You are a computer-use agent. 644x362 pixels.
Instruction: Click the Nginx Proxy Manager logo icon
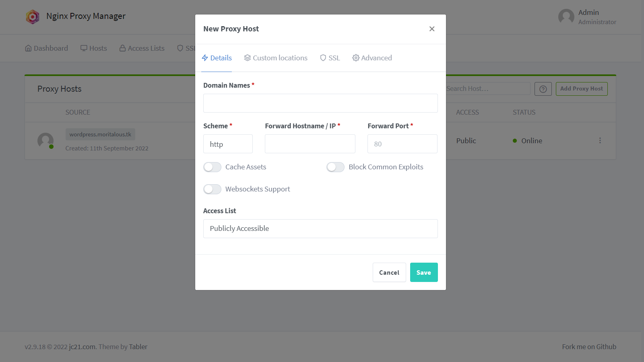coord(33,16)
